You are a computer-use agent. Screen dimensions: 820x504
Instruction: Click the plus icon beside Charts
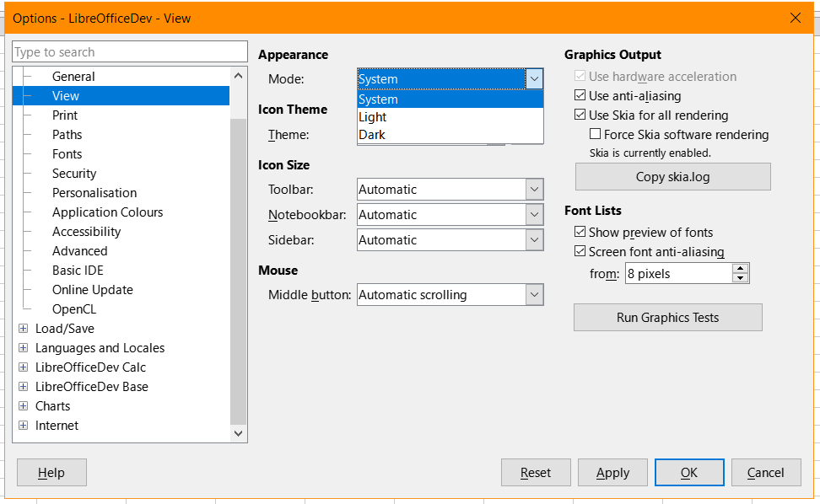(x=23, y=405)
